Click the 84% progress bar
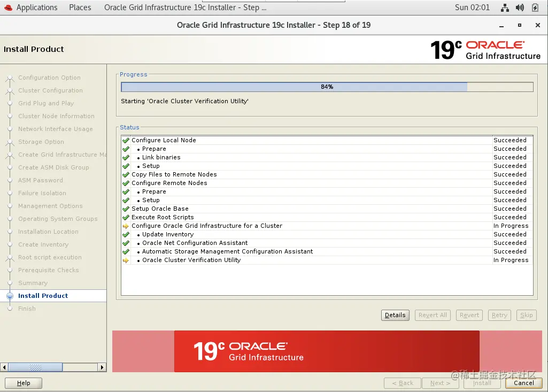The height and width of the screenshot is (392, 548). pos(327,87)
